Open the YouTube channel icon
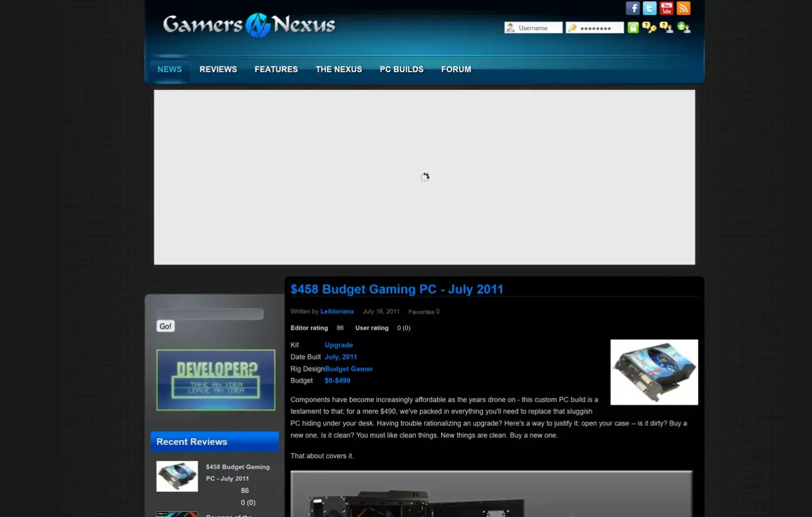812x517 pixels. click(666, 8)
